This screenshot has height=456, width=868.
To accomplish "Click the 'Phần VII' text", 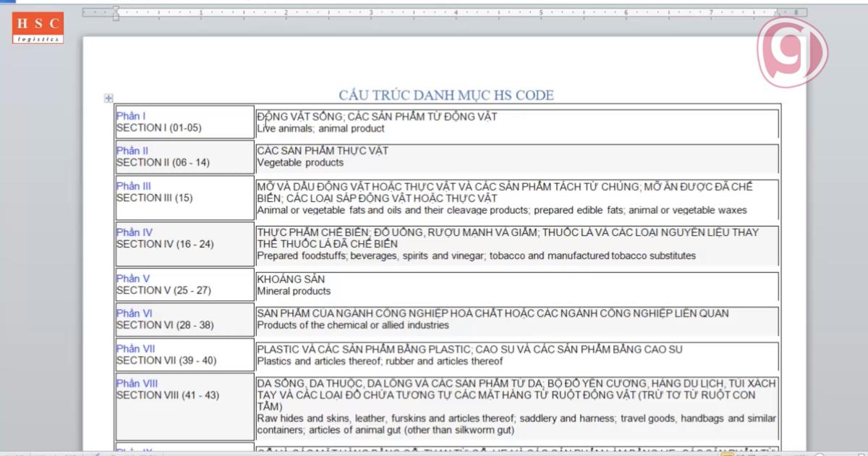I will click(x=136, y=349).
